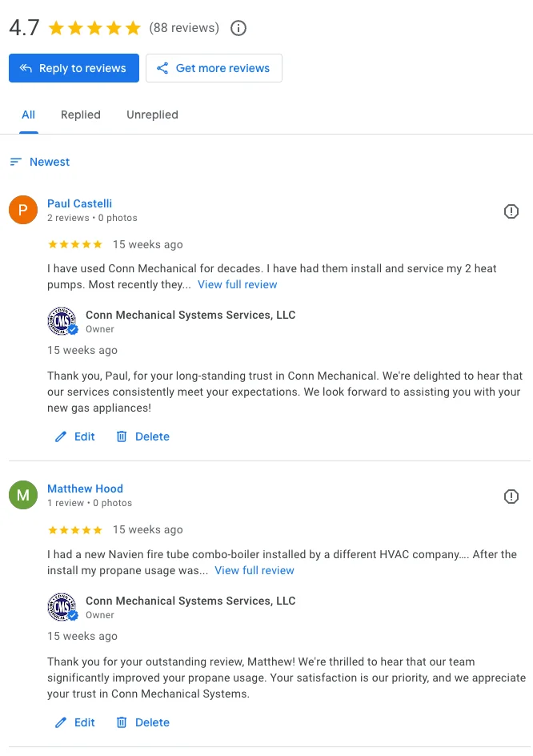Screen dimensions: 533x756
Task: Expand Matthew Hood's full review
Action: click(x=254, y=570)
